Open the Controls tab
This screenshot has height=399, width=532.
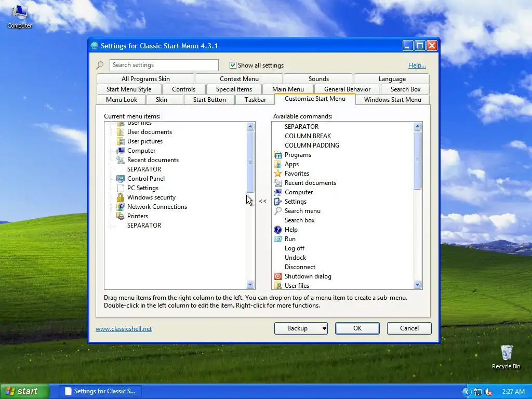click(x=183, y=89)
